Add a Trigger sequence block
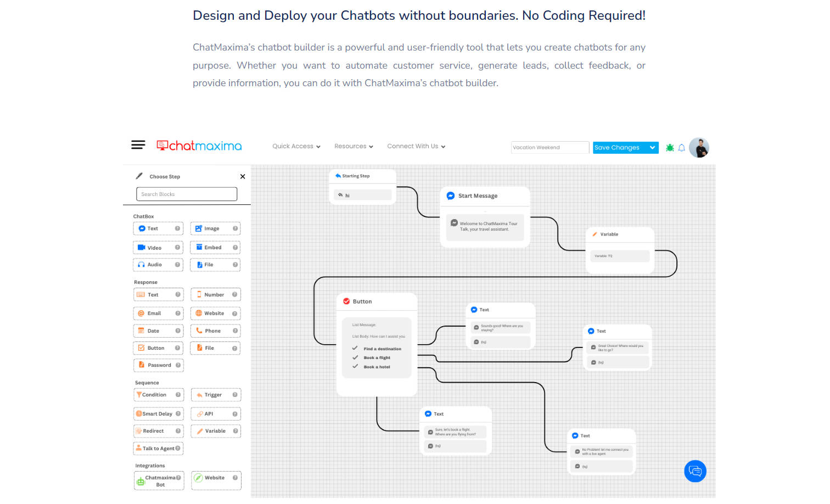This screenshot has height=504, width=830. (216, 395)
